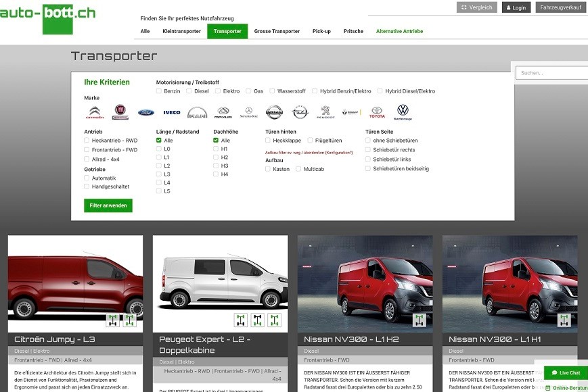
Task: Enable the Diesel fuel checkbox
Action: point(189,91)
